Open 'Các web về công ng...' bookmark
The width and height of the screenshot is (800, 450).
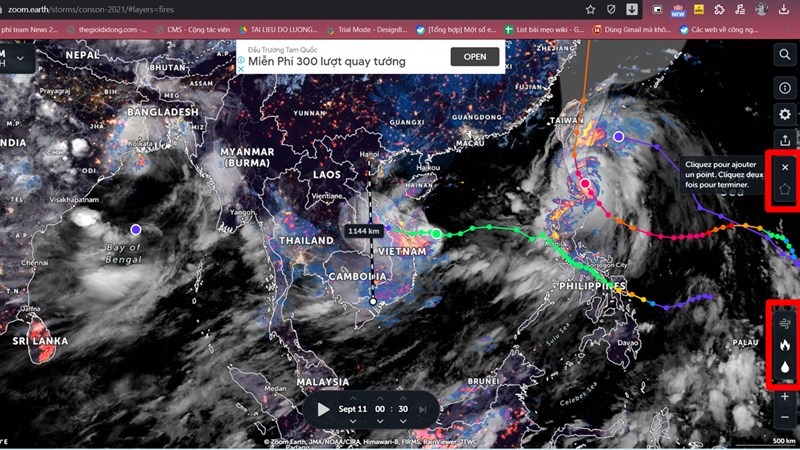pyautogui.click(x=719, y=30)
